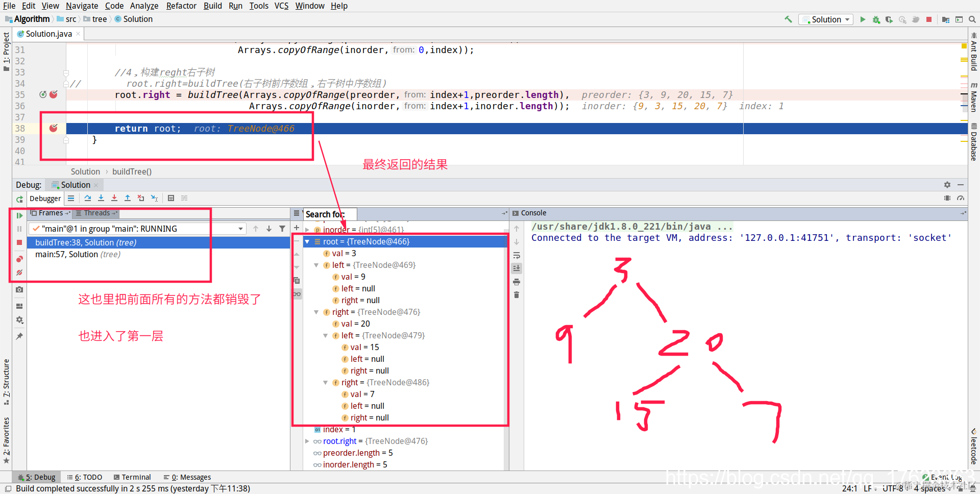Click the Debug settings gear icon
The height and width of the screenshot is (494, 980).
(947, 185)
